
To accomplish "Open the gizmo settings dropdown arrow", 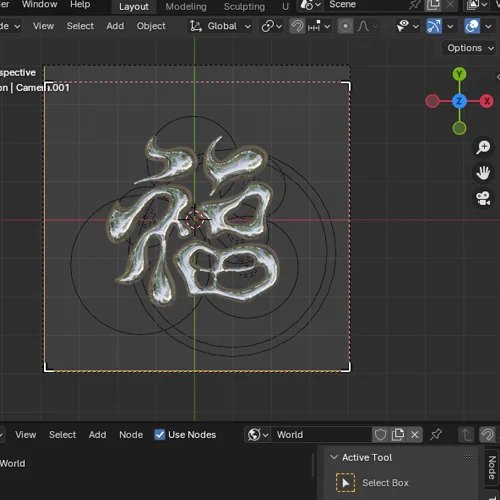I will [x=450, y=26].
